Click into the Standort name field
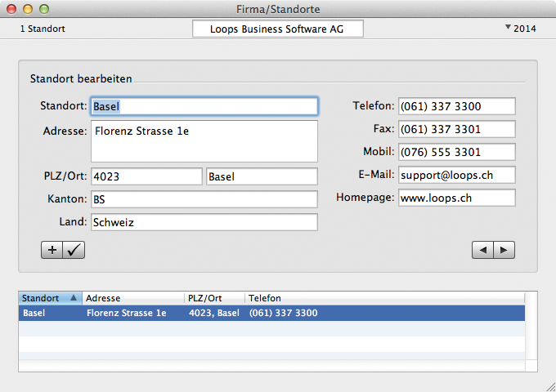Screen dimensions: 556x392 coord(204,106)
